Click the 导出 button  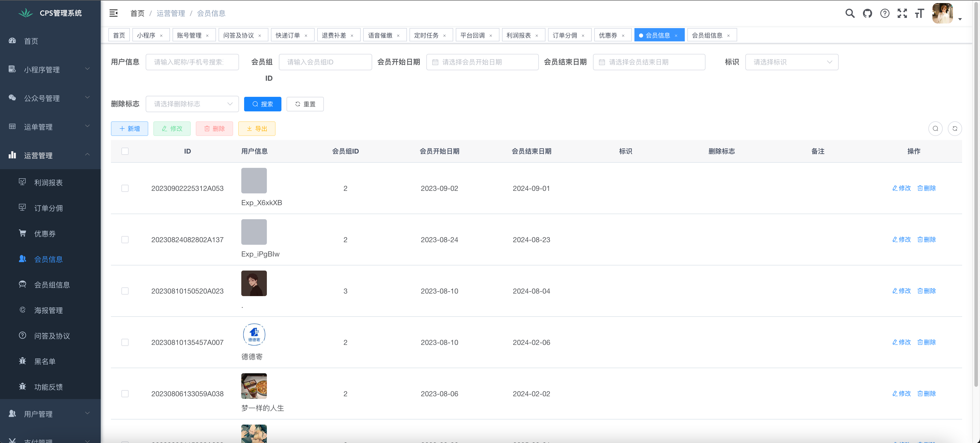coord(257,129)
